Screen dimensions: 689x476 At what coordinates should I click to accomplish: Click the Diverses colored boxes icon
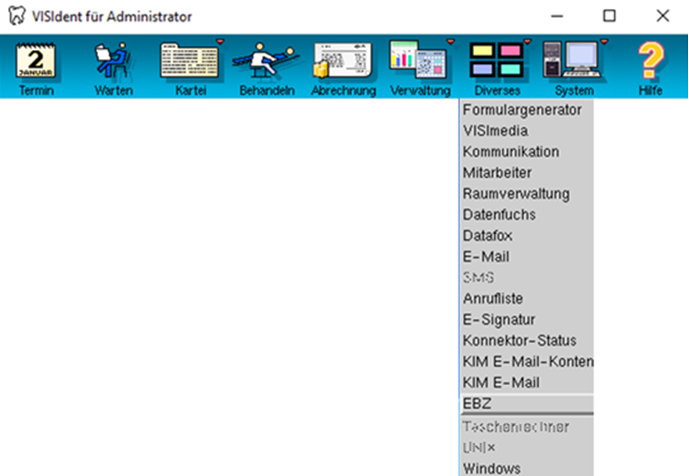tap(497, 60)
